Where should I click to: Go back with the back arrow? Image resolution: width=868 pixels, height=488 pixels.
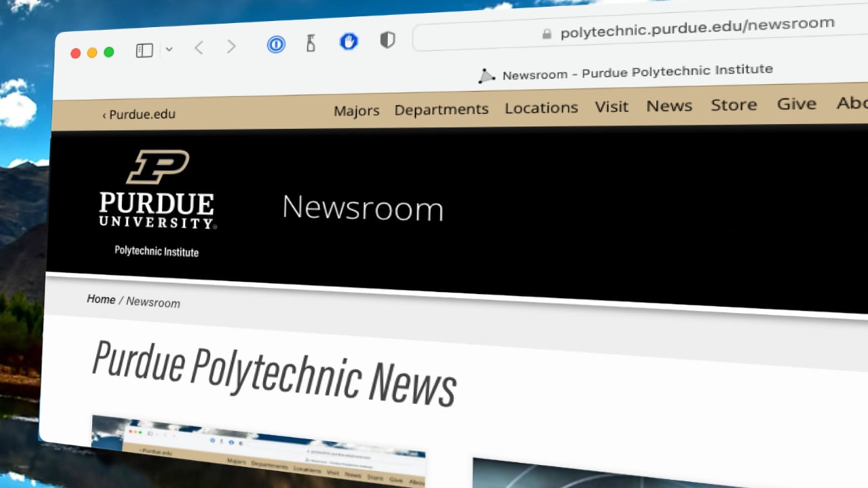click(199, 47)
